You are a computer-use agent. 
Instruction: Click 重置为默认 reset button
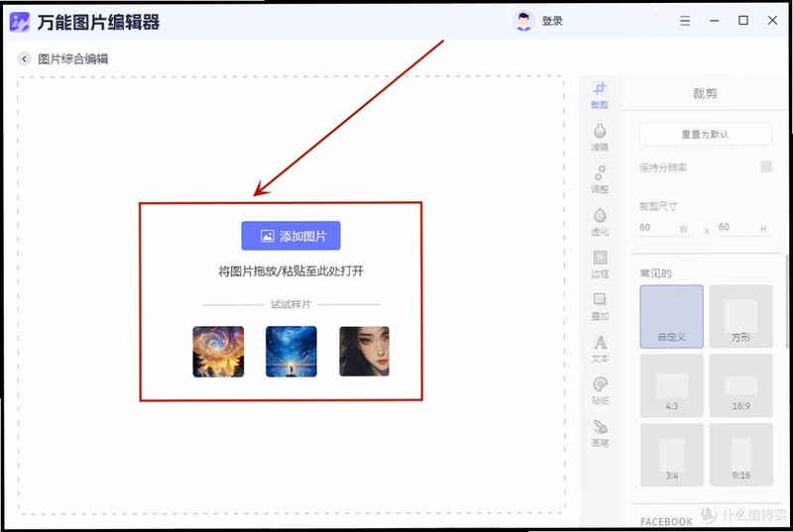point(706,135)
